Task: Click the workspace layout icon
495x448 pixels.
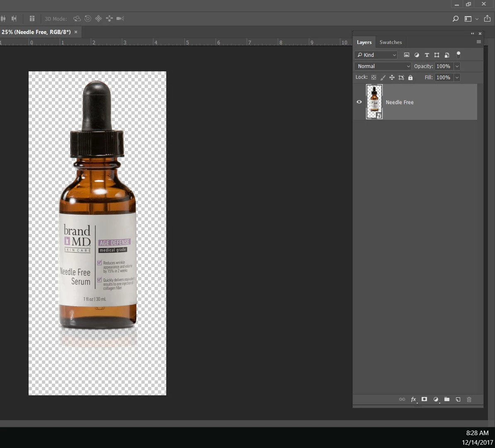Action: coord(468,19)
